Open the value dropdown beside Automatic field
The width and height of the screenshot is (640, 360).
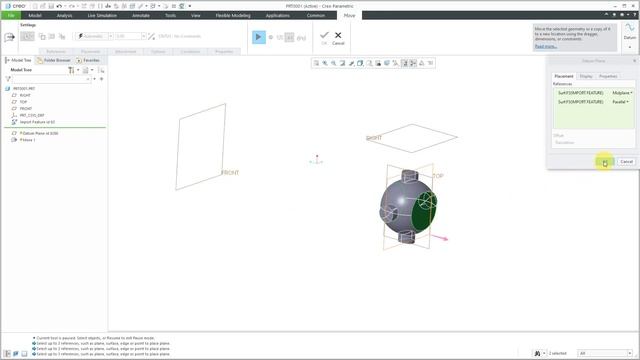pos(143,36)
